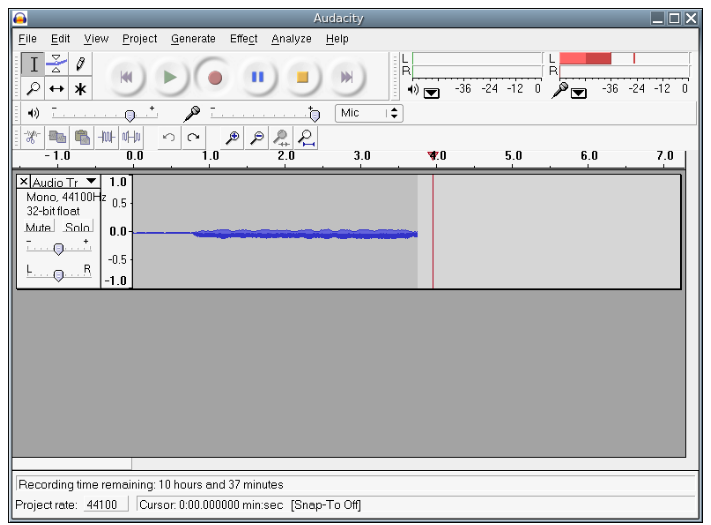The image size is (711, 525).
Task: Click the output level meter bar
Action: pyautogui.click(x=477, y=58)
